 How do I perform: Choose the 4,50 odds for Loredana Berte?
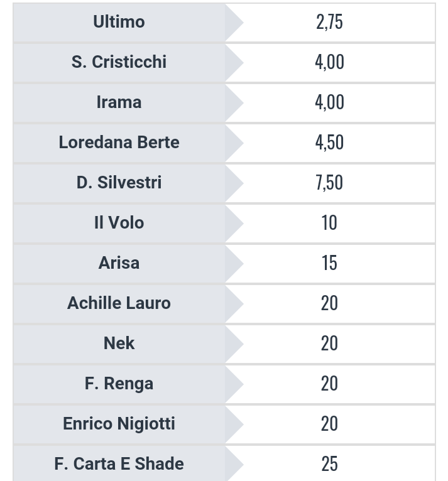click(329, 143)
